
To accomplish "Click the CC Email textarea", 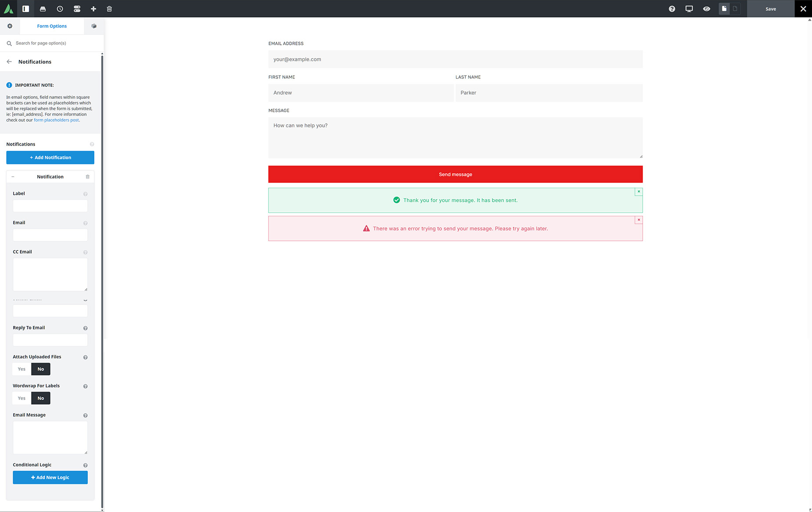I will [x=50, y=275].
